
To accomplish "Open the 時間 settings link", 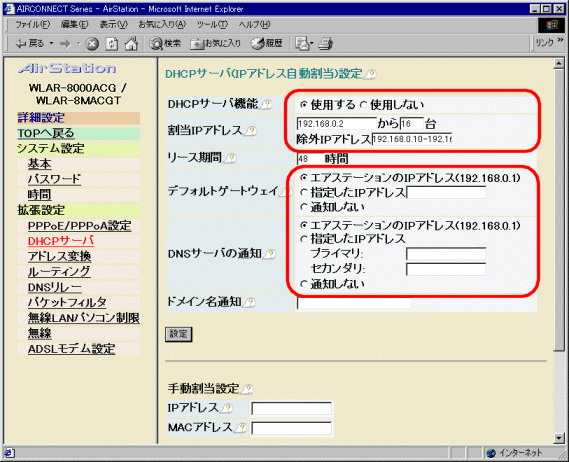I will pos(40,195).
